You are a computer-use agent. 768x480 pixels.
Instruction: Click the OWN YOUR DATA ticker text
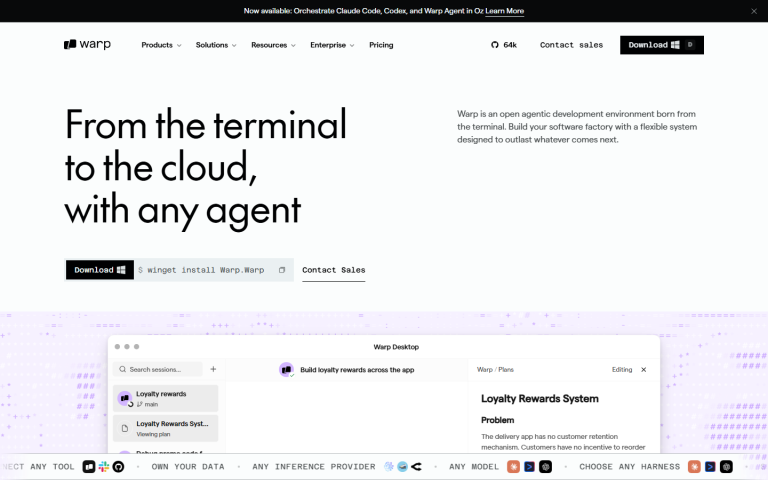188,467
